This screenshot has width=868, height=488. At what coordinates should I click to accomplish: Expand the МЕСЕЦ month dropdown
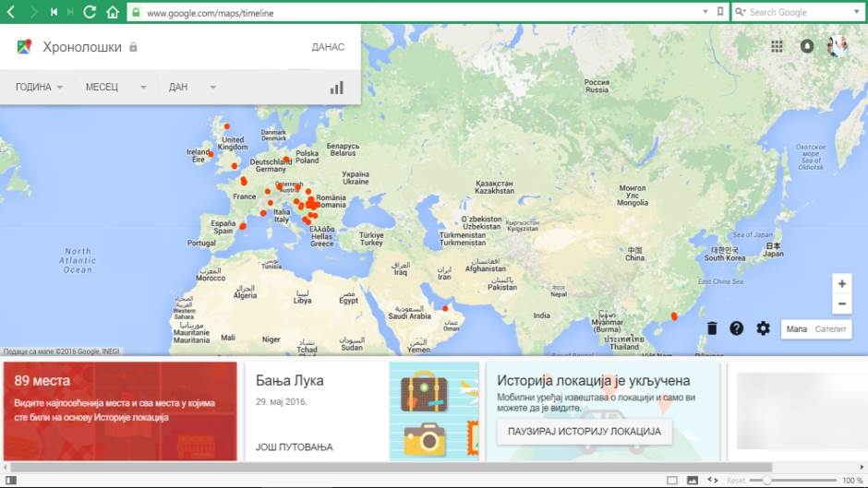click(115, 87)
